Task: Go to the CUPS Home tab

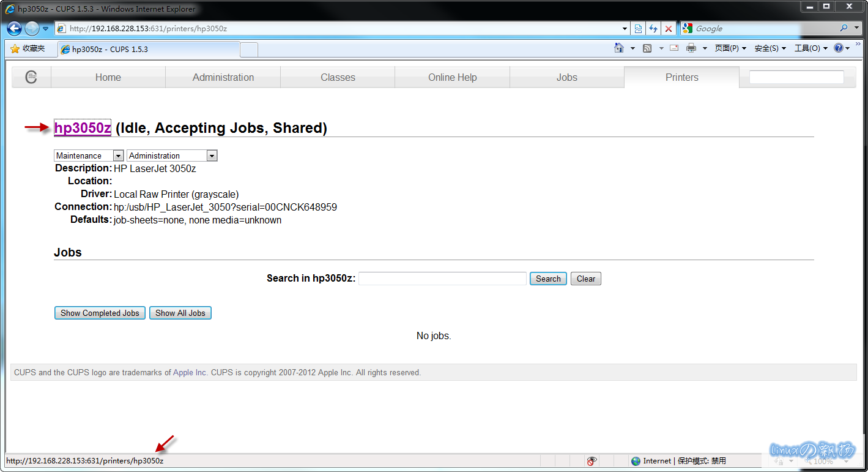Action: click(x=108, y=77)
